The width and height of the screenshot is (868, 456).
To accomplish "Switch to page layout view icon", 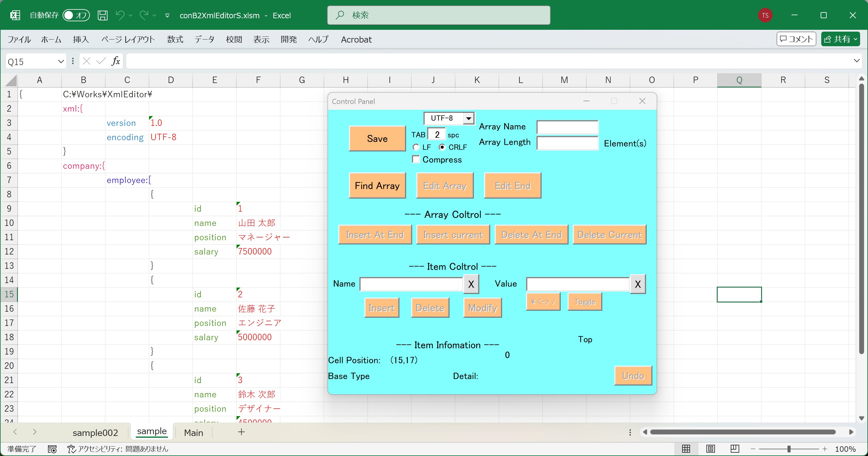I will tap(710, 449).
